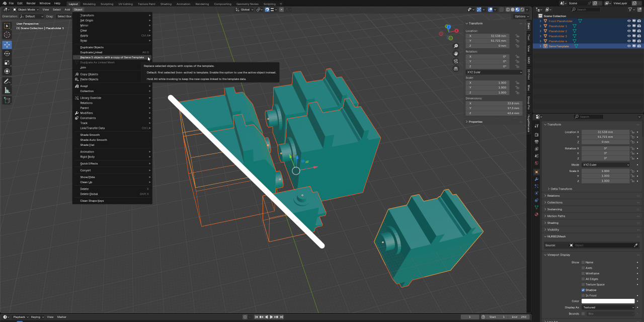Click the pan hand viewport gizmo

click(456, 53)
